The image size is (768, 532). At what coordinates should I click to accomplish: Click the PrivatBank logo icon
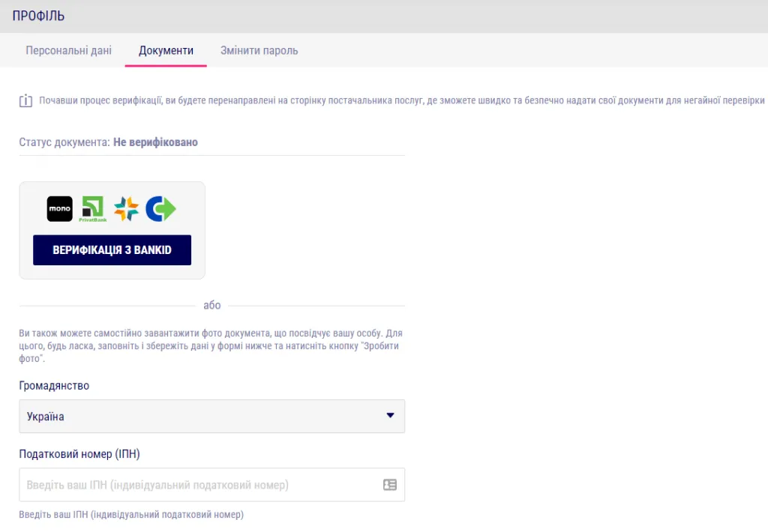92,209
